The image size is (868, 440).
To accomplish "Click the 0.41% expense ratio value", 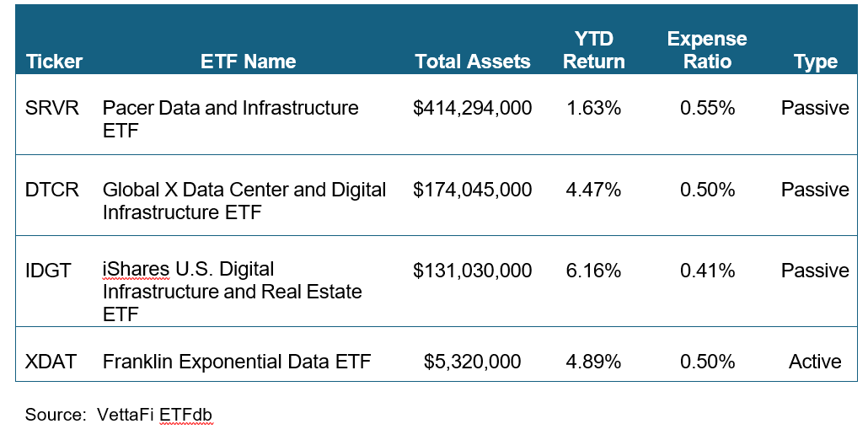I will point(707,271).
